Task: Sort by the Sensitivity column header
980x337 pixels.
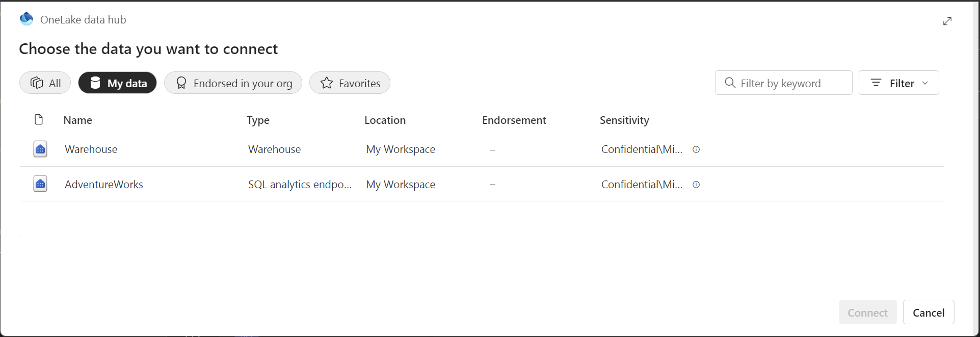Action: 624,120
